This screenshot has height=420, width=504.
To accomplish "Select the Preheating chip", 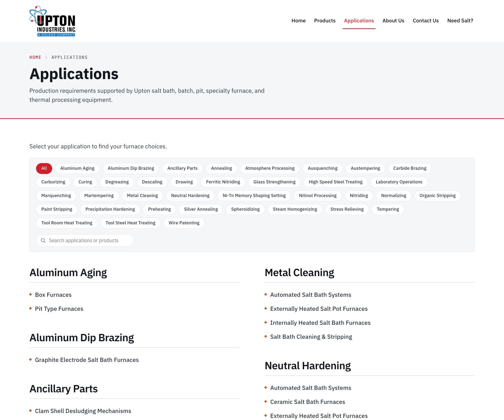I will [x=160, y=209].
